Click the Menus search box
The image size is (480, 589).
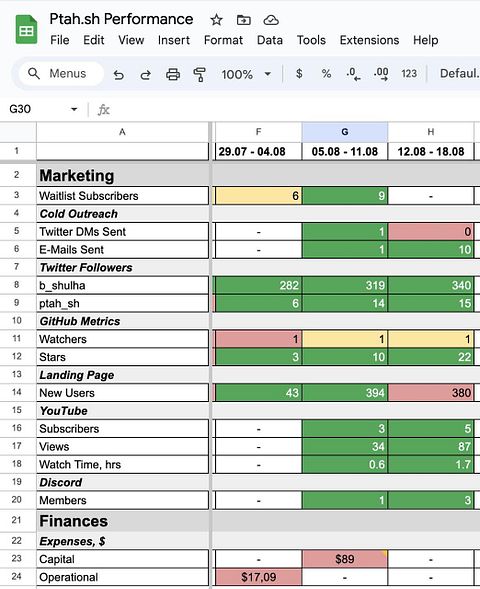coord(61,74)
